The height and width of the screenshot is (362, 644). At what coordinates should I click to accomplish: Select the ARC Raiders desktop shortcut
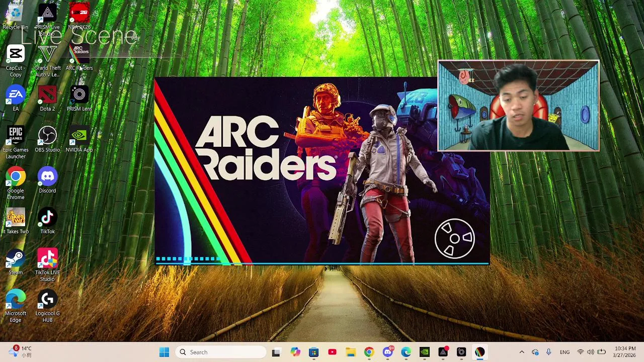[79, 58]
